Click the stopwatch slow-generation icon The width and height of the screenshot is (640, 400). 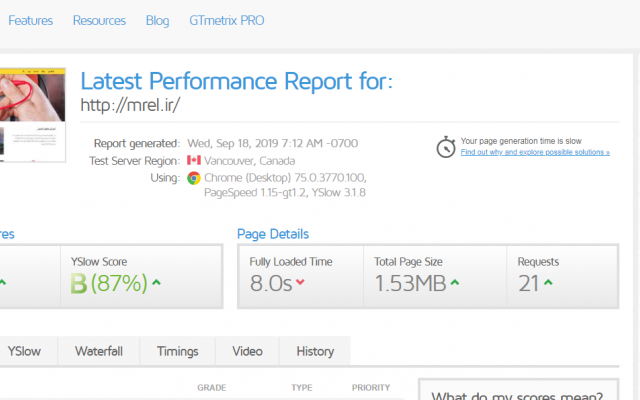pyautogui.click(x=446, y=147)
